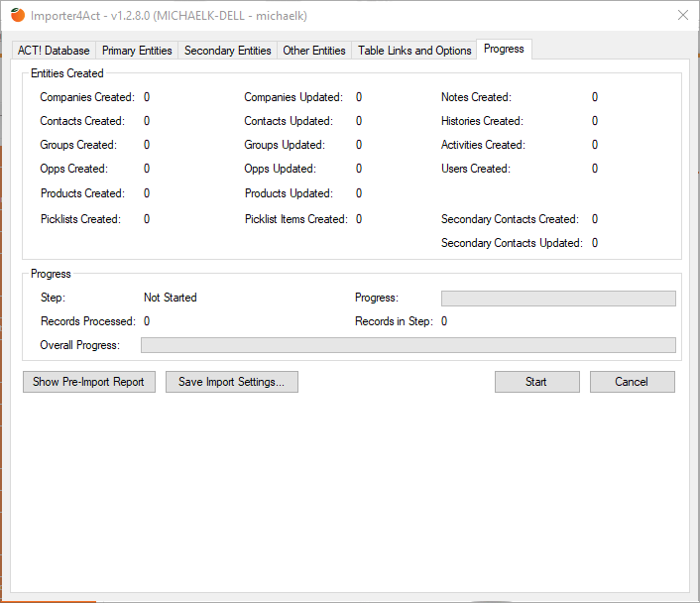Click the step Progress bar

click(x=558, y=299)
